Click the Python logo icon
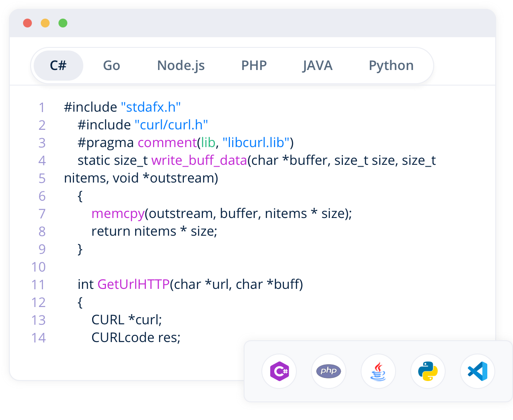The image size is (513, 420). tap(428, 371)
